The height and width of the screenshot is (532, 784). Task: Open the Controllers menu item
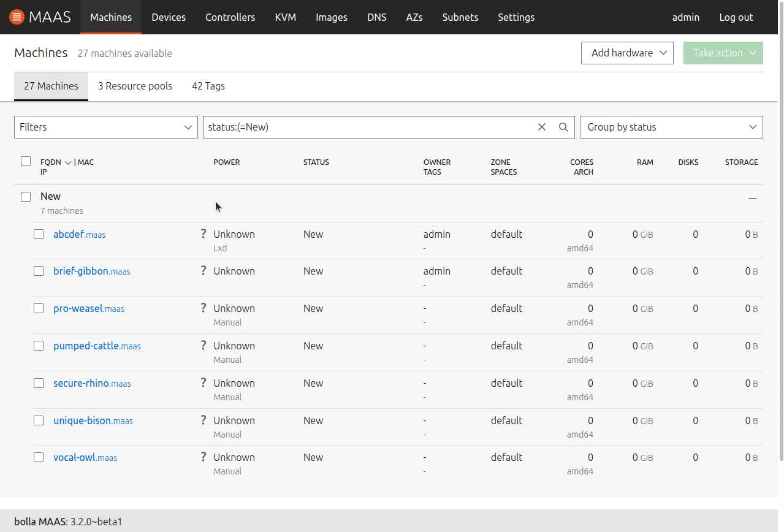pyautogui.click(x=230, y=17)
